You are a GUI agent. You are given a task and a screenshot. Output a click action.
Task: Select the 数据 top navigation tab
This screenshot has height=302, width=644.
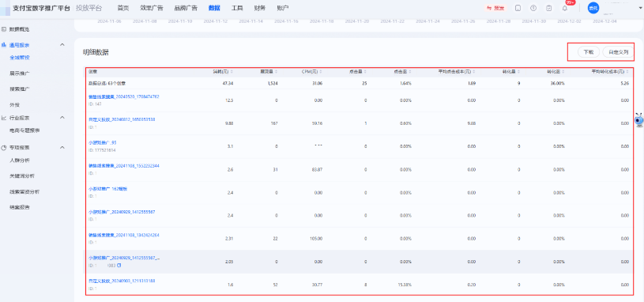click(x=214, y=8)
